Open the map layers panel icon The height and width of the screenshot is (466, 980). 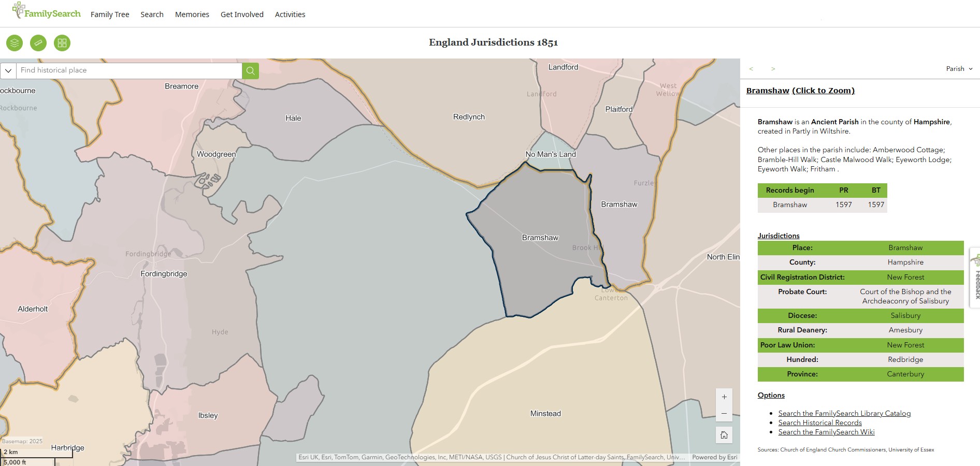tap(14, 43)
